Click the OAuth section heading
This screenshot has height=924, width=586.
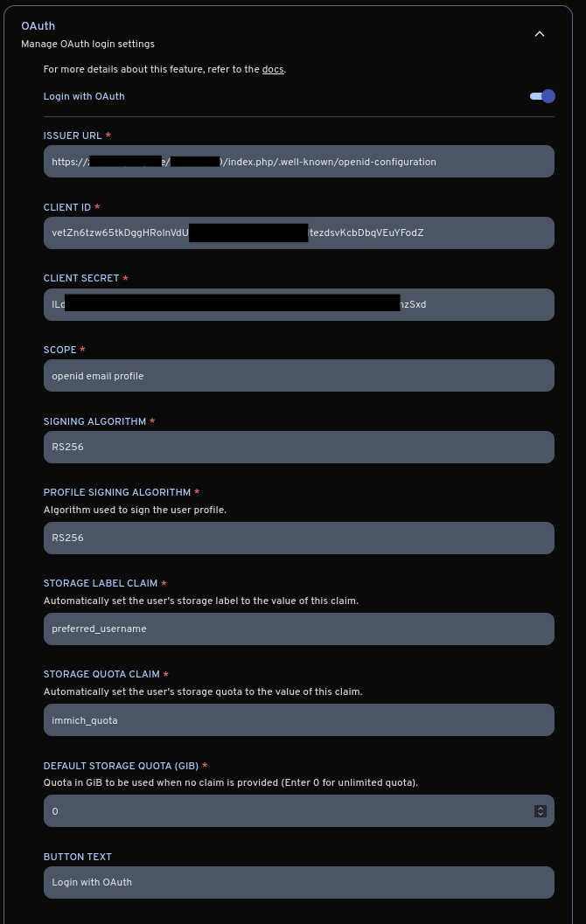tap(38, 26)
